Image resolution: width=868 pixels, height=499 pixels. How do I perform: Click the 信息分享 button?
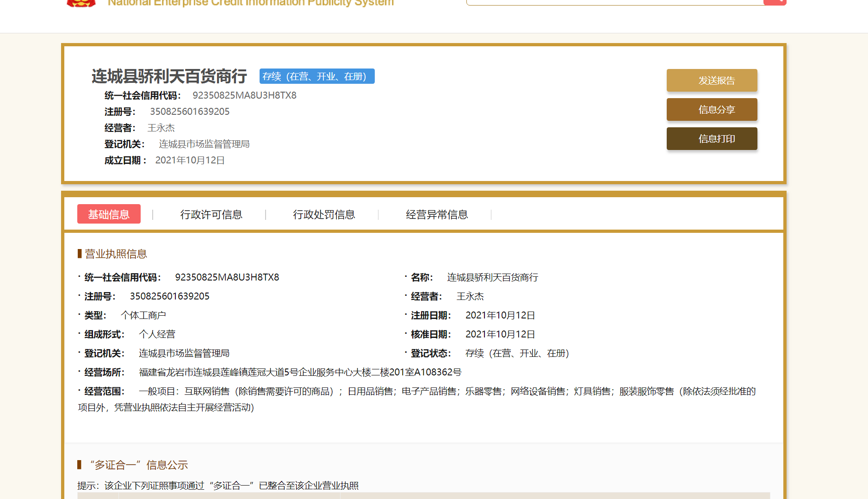[x=712, y=110]
